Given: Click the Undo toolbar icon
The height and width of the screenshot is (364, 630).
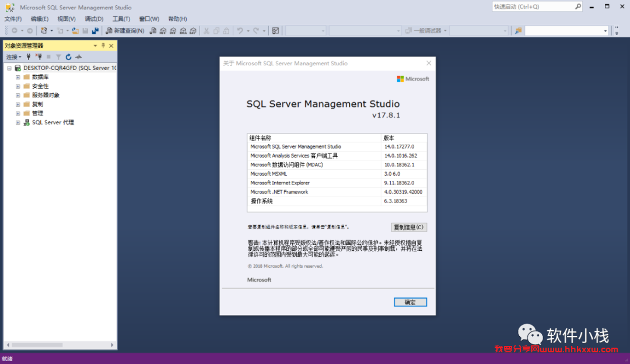Looking at the screenshot, I should (x=240, y=30).
